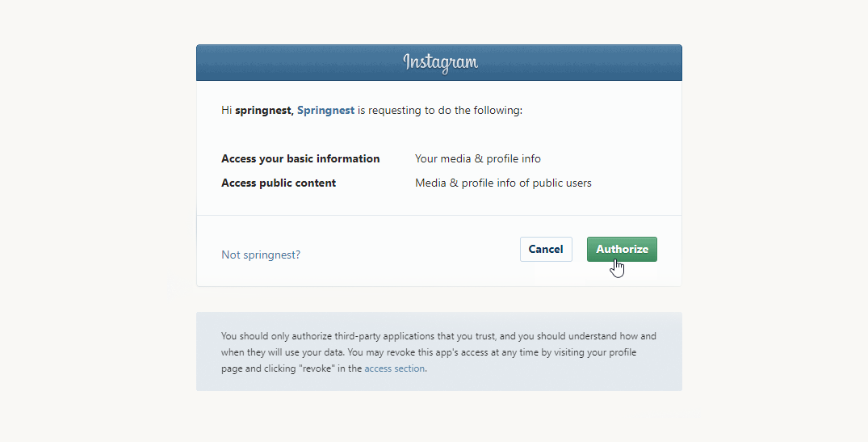Open the 'access section' link
868x442 pixels.
tap(394, 368)
